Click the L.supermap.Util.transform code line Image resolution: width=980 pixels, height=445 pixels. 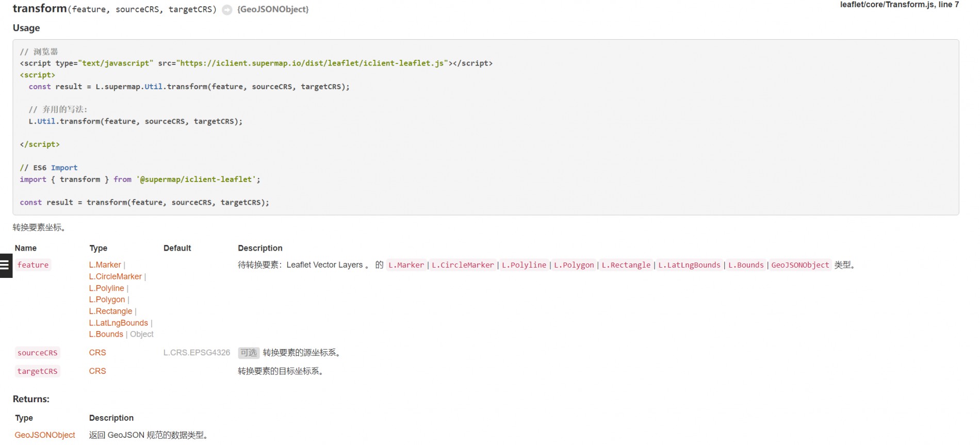coord(189,87)
